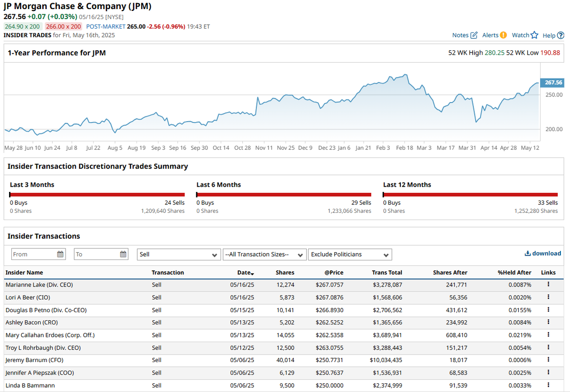This screenshot has height=392, width=570.
Task: Click the Alerts link
Action: [490, 35]
